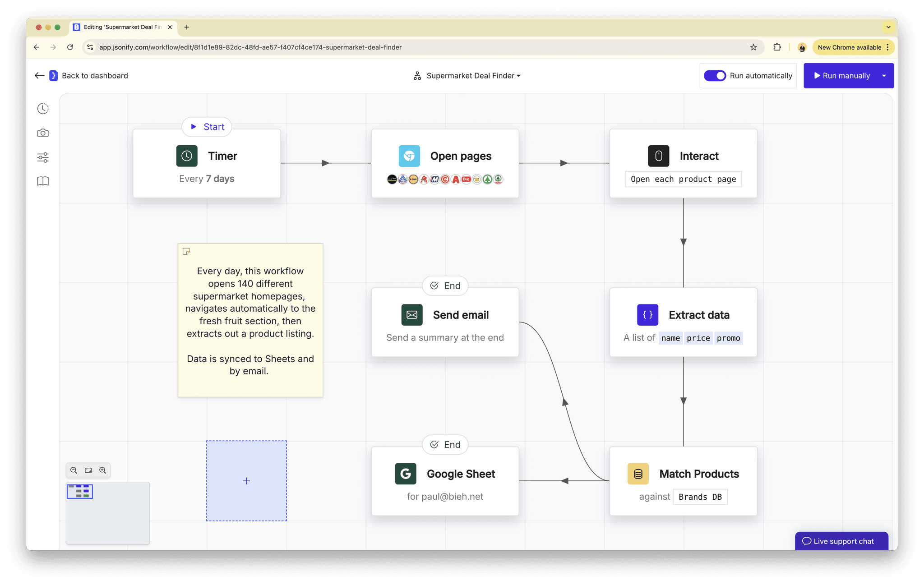The width and height of the screenshot is (924, 585).
Task: Click the End badge above Google Sheet
Action: tap(445, 444)
